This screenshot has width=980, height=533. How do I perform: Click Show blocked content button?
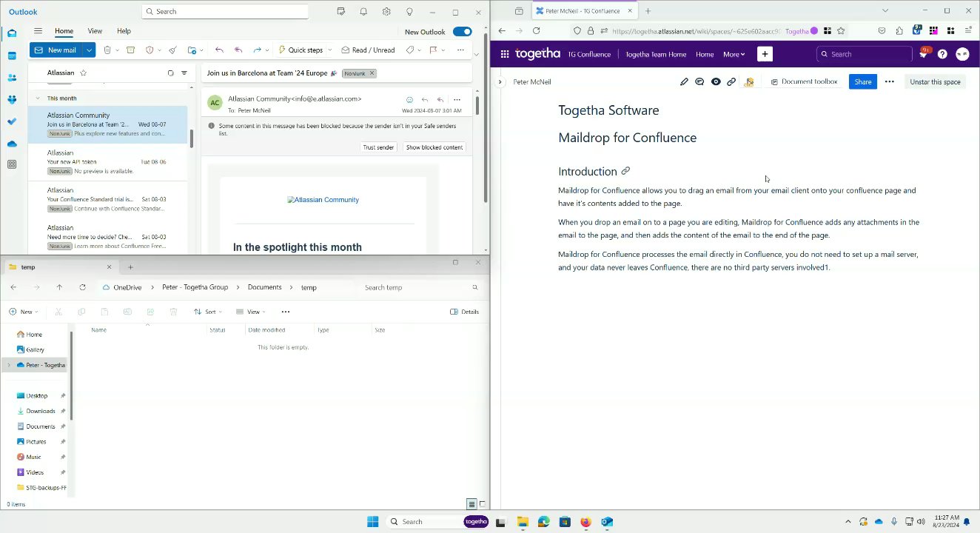(434, 147)
